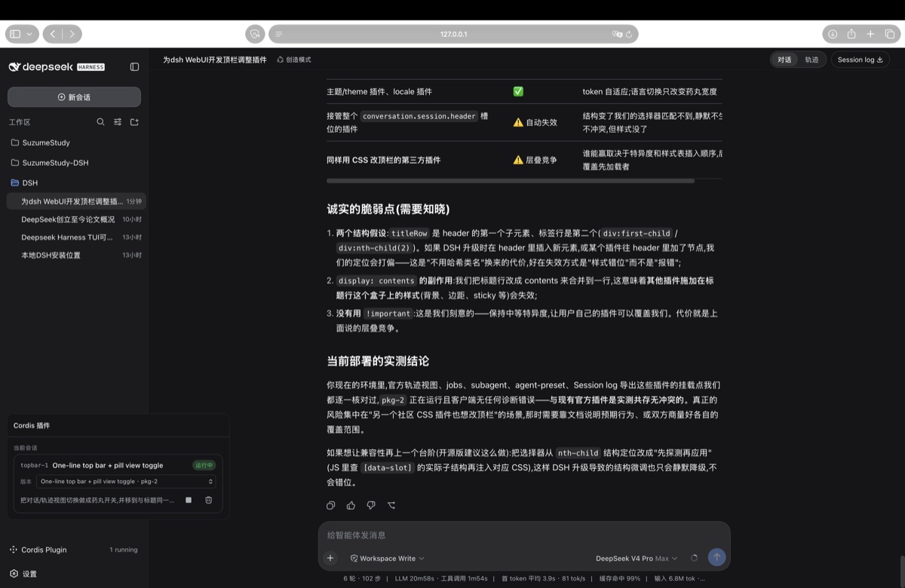The image size is (905, 588).
Task: Show Safari tab overview
Action: click(x=889, y=34)
